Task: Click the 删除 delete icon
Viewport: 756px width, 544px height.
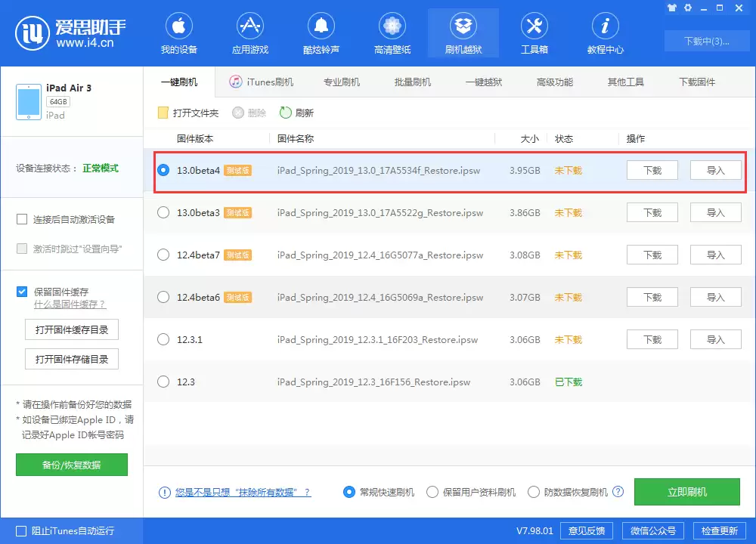Action: click(237, 113)
